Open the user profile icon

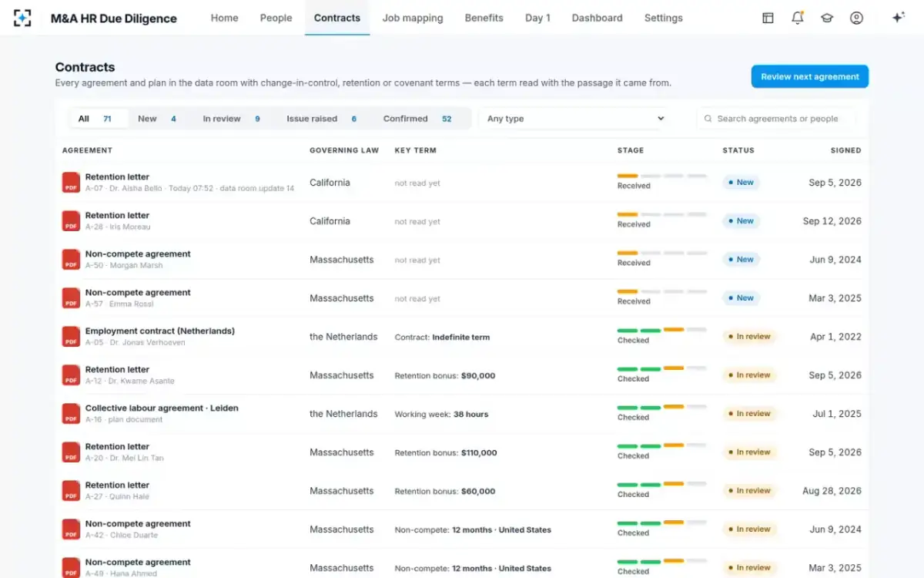856,18
